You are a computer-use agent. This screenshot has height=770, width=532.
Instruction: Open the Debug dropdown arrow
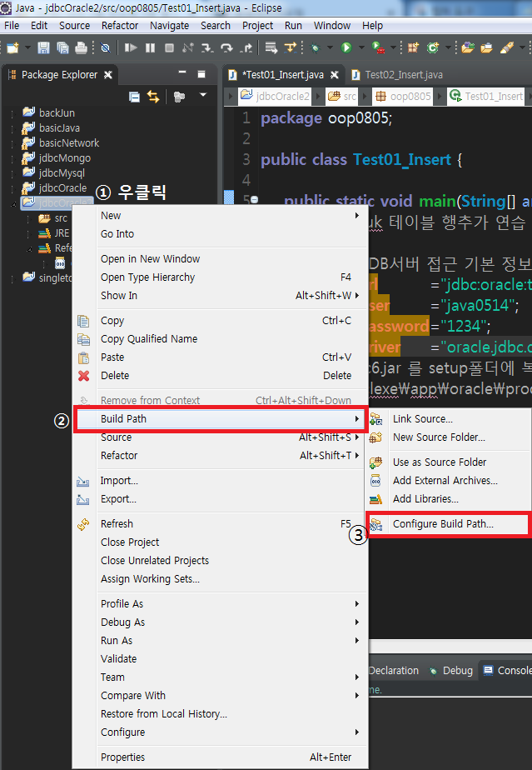tap(330, 47)
